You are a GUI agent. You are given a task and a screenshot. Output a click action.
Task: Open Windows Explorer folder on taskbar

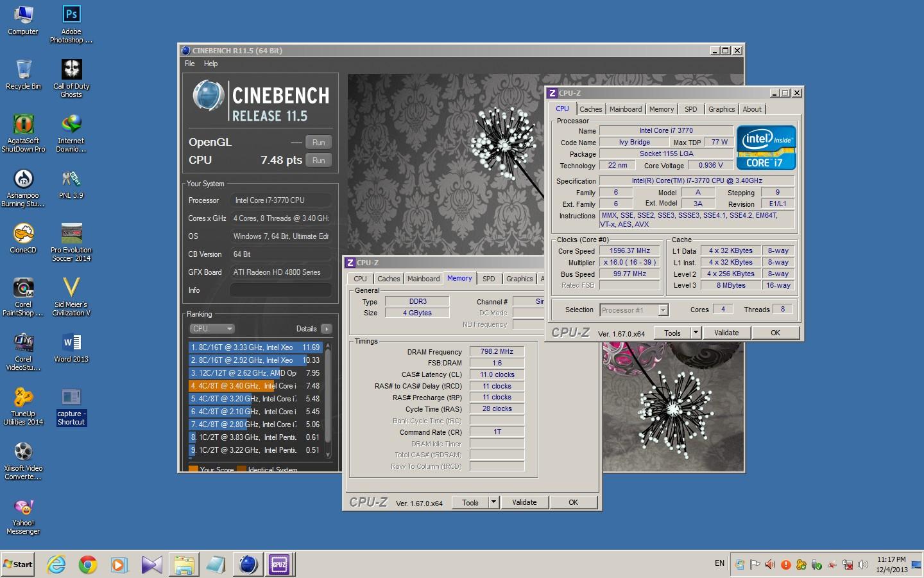point(184,565)
